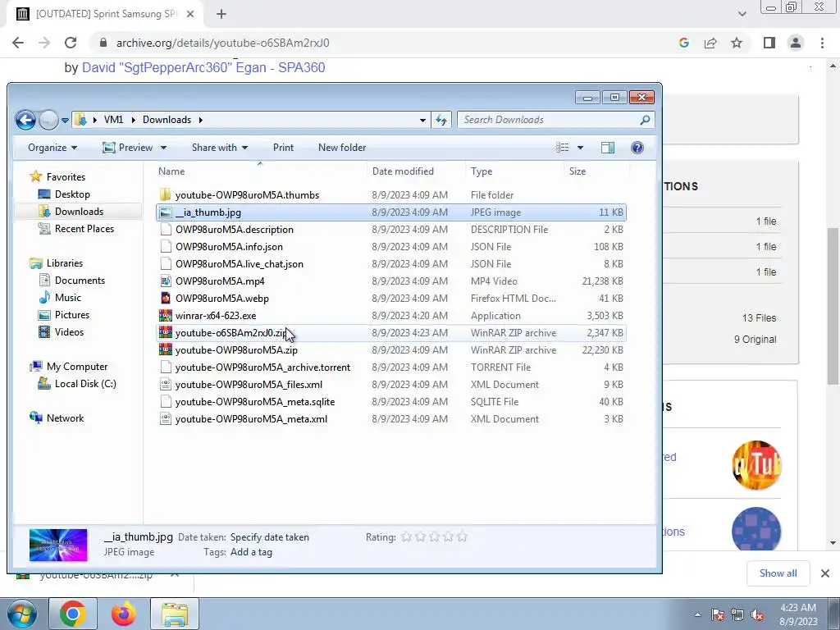Click the Change your view icon
Image resolution: width=840 pixels, height=630 pixels.
(x=562, y=148)
